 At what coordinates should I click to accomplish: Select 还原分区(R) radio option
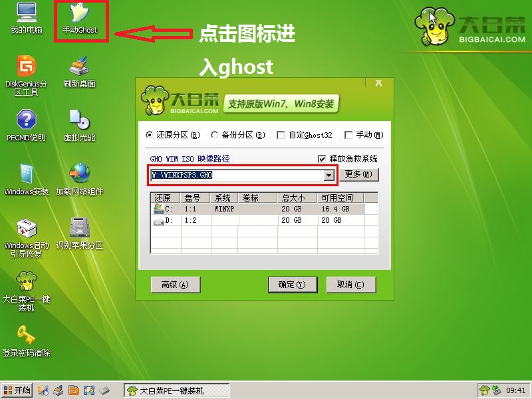(x=173, y=135)
